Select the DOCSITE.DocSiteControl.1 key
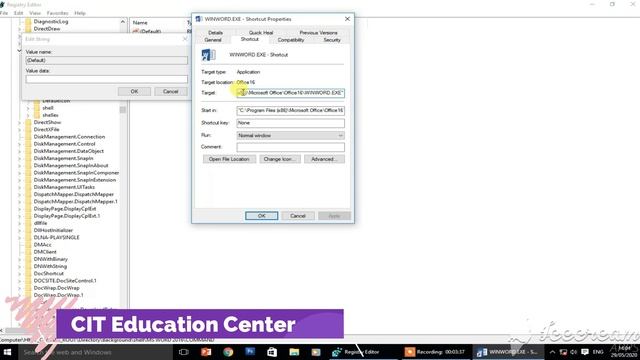This screenshot has height=360, width=640. coord(65,281)
